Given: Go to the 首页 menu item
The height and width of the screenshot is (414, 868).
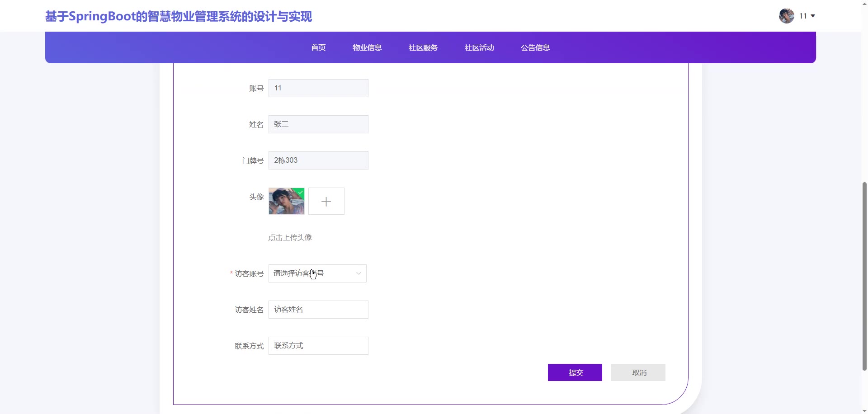Looking at the screenshot, I should point(318,47).
